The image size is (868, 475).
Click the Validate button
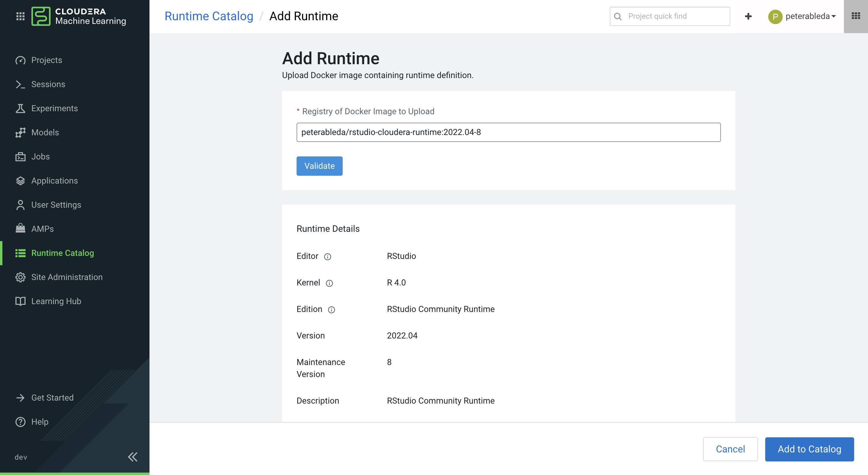click(319, 166)
